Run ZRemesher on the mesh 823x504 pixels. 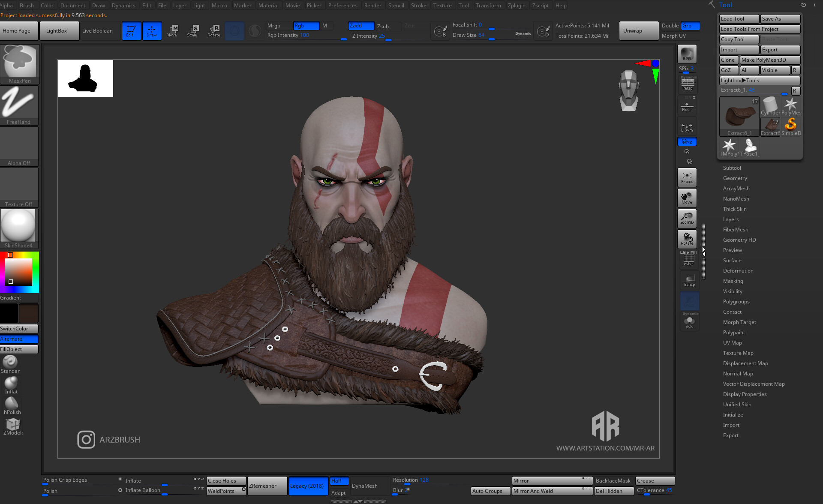tap(267, 486)
